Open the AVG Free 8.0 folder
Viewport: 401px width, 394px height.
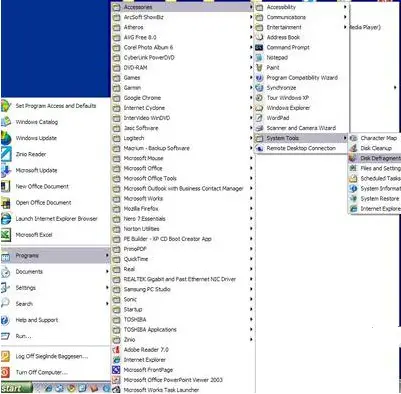point(183,37)
